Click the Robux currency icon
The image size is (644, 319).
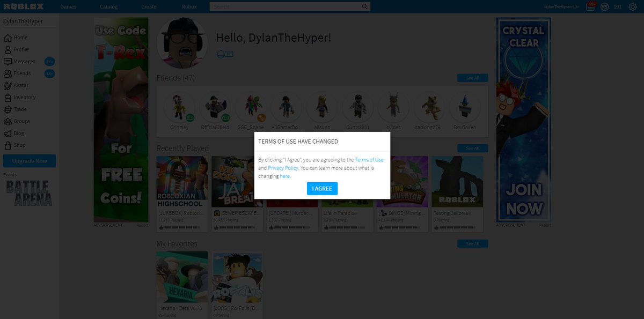(605, 7)
